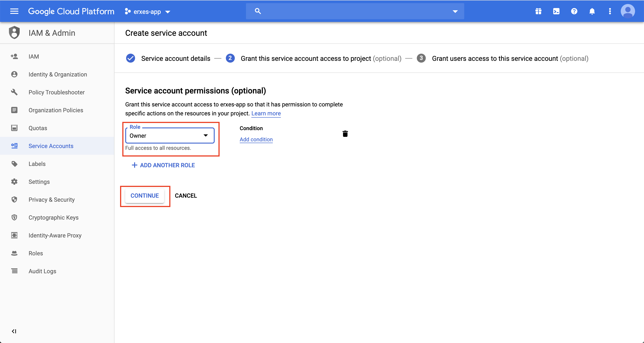644x343 pixels.
Task: Go to Service Accounts in sidebar
Action: 51,146
